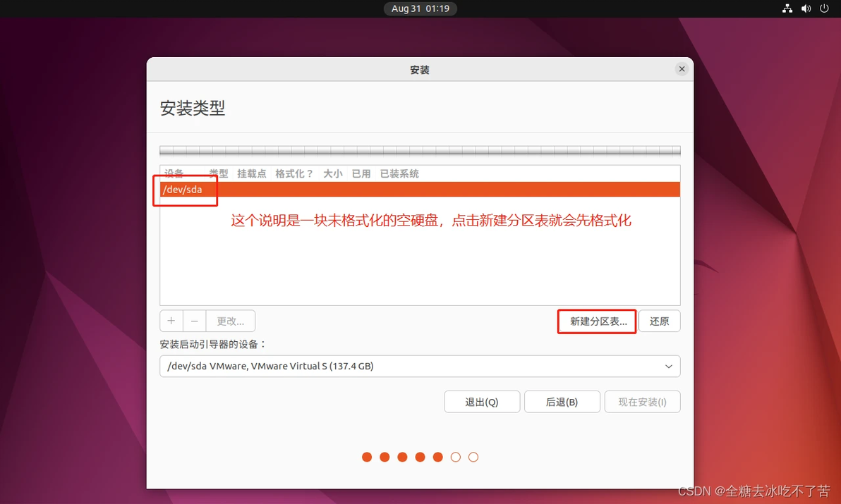Select the /dev/sda row in partition table
841x504 pixels.
click(420, 189)
